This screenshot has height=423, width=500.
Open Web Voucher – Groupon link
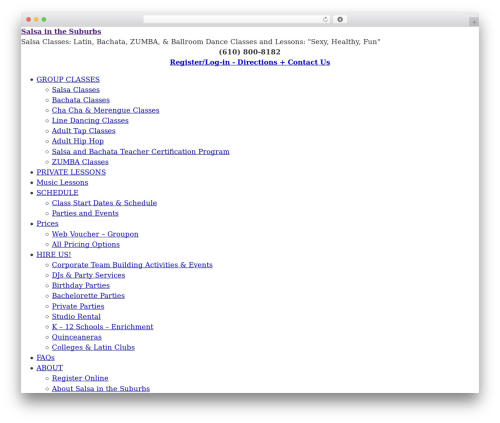point(95,234)
